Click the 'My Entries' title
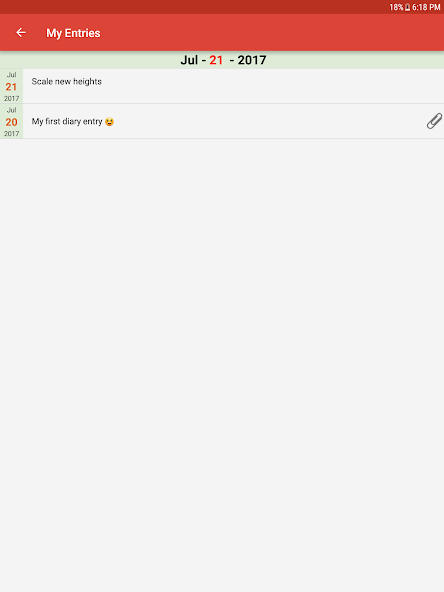 click(x=73, y=33)
